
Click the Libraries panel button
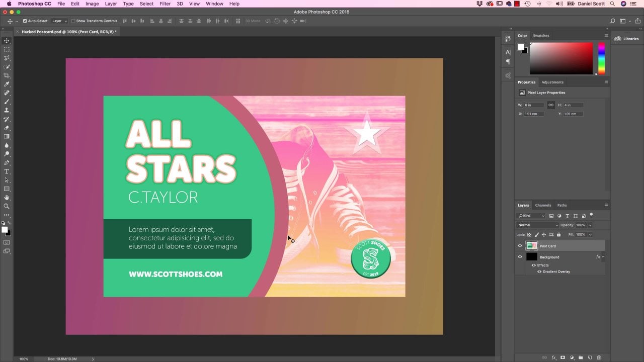[x=626, y=39]
